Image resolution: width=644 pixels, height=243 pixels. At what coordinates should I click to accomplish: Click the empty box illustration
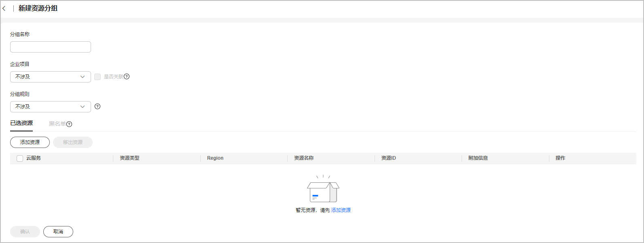323,189
